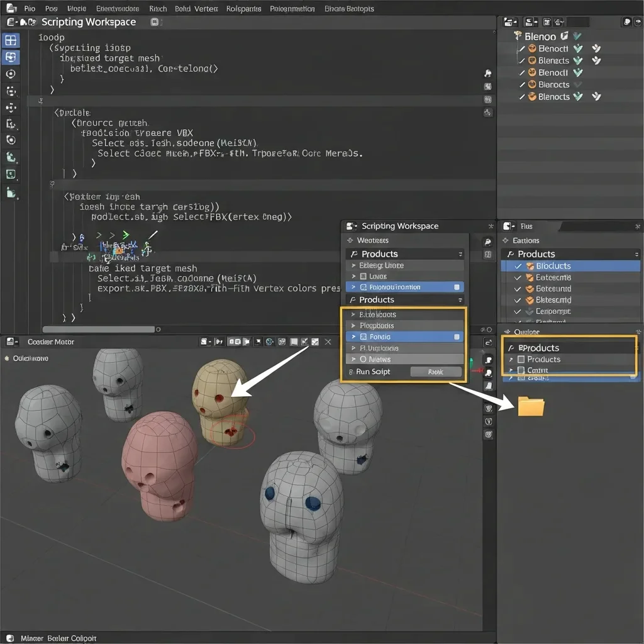The height and width of the screenshot is (644, 644).
Task: Expand the Eleegr Lhore tree row
Action: click(x=353, y=265)
